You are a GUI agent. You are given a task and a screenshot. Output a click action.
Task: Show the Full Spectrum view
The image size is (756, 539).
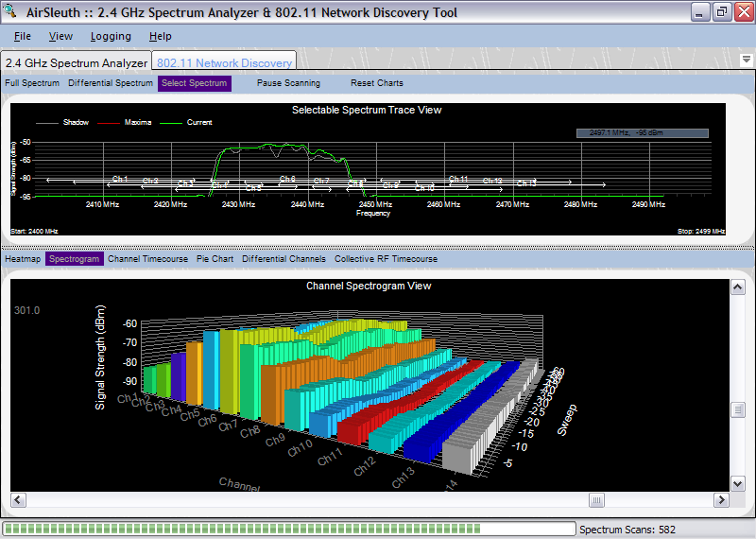coord(32,83)
